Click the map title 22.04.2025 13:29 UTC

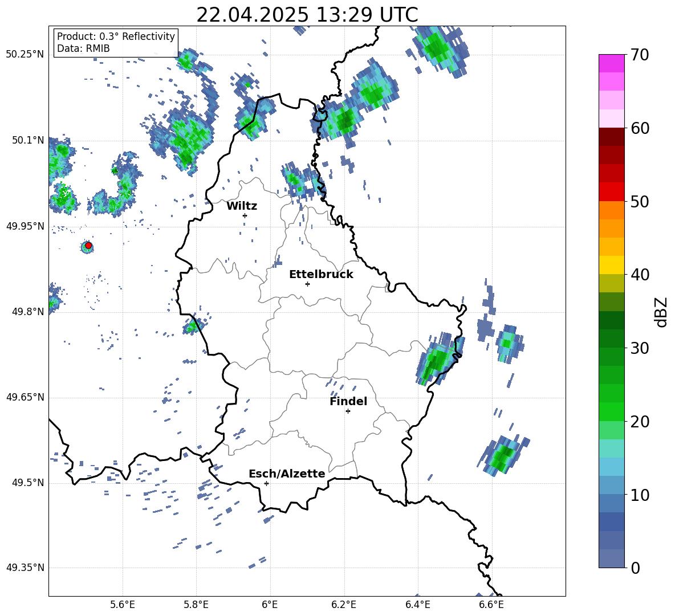tap(307, 15)
